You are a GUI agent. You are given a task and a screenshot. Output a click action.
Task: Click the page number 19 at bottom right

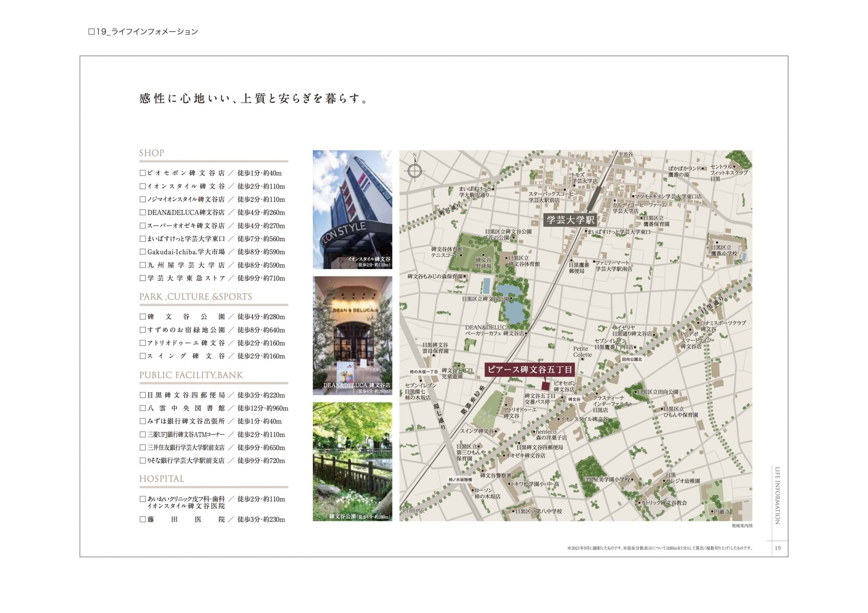778,548
